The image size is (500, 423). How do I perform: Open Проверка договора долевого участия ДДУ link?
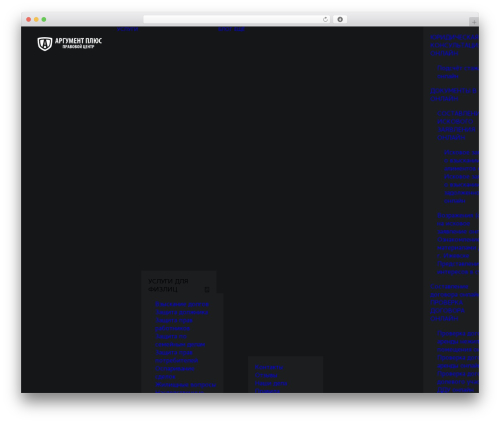[458, 382]
